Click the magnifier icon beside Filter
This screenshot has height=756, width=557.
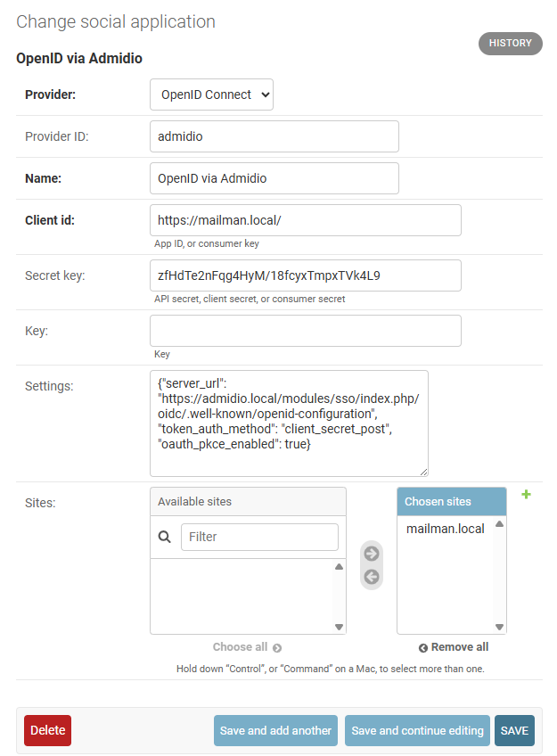(x=164, y=537)
